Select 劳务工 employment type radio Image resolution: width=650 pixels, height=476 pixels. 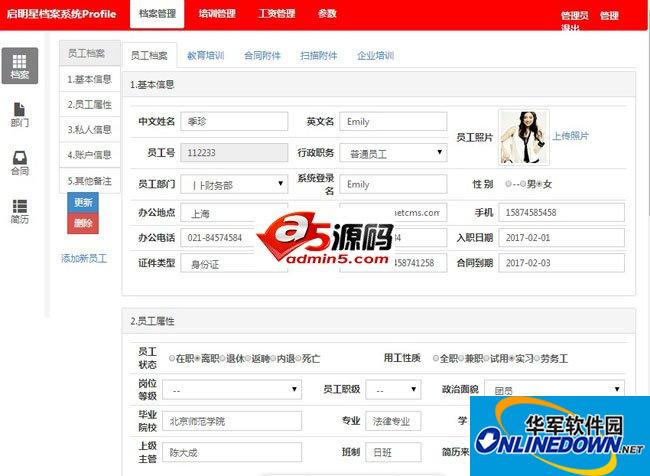pyautogui.click(x=537, y=358)
